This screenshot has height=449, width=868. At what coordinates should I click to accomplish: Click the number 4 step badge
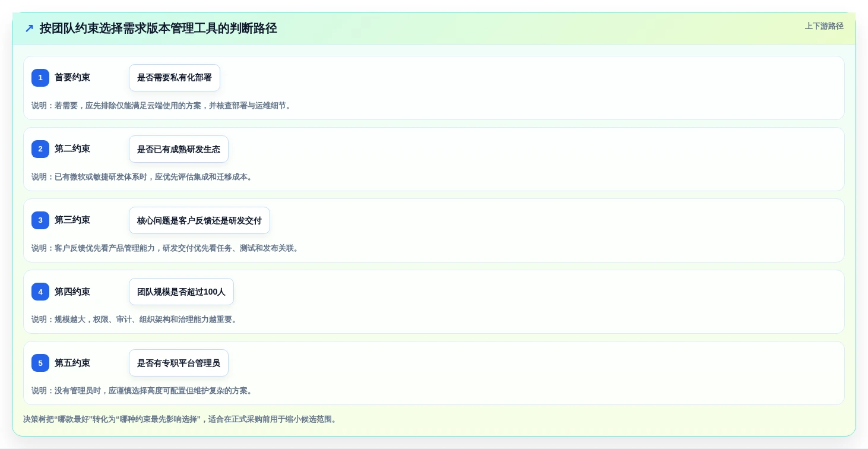click(x=40, y=292)
